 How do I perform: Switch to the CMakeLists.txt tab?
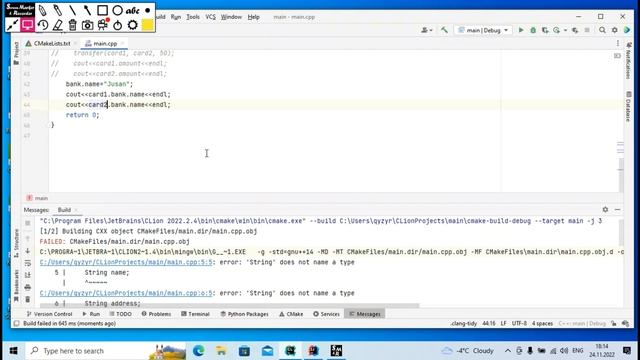52,43
